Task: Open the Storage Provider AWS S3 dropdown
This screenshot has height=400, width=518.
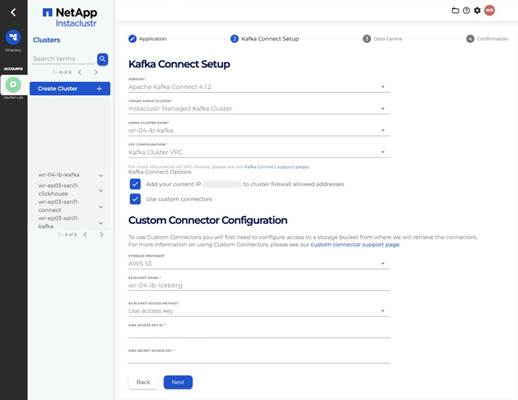Action: pos(259,263)
